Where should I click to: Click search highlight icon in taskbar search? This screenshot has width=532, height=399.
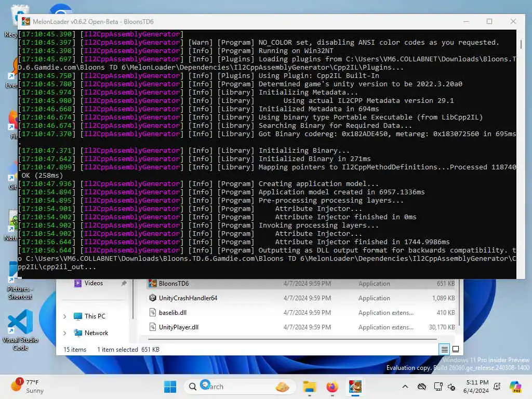click(x=282, y=387)
